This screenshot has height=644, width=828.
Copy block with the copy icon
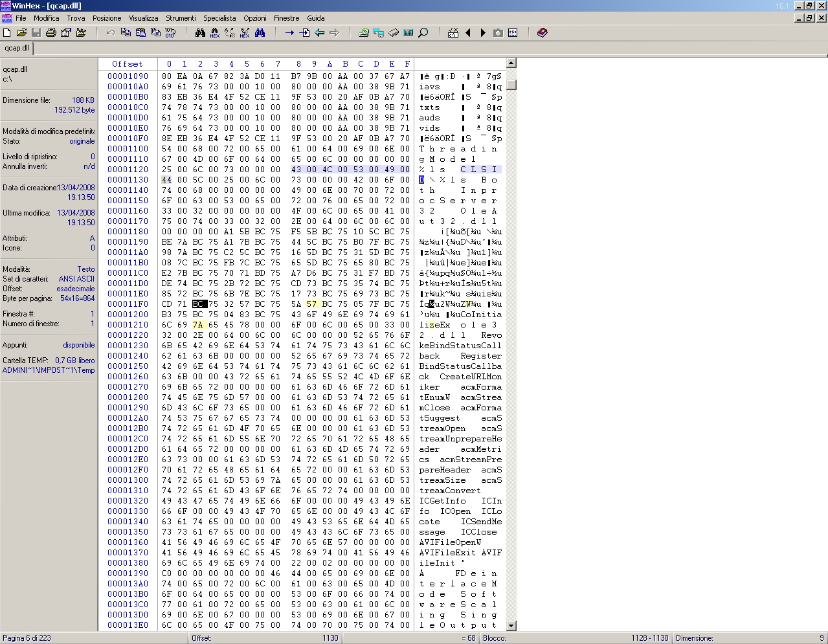(x=126, y=32)
